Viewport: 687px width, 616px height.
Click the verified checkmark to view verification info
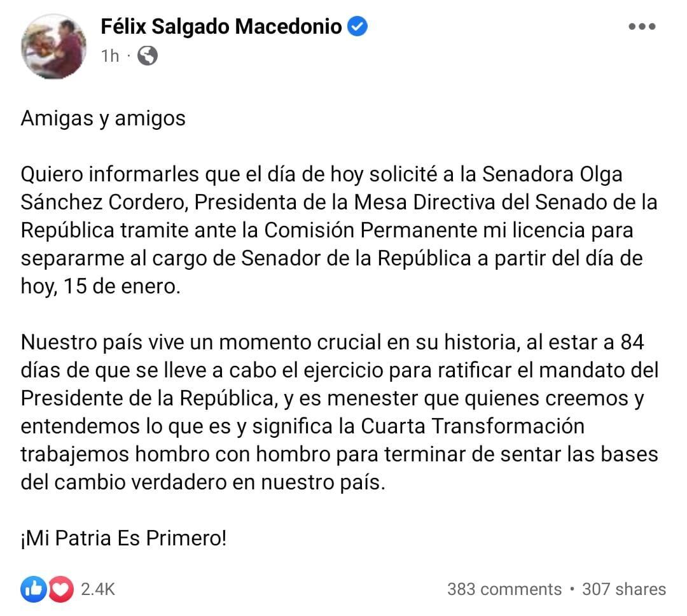point(356,26)
